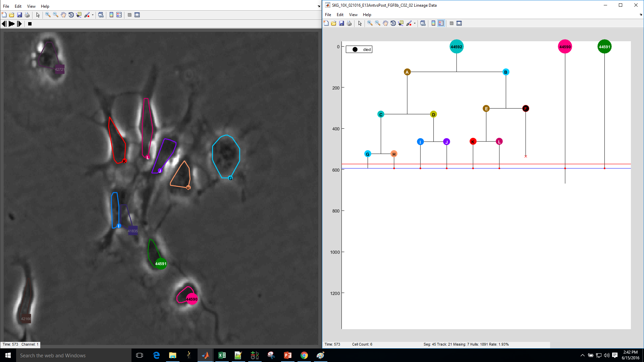The width and height of the screenshot is (644, 362).
Task: Open File menu in Lineage Data window
Action: tap(328, 15)
